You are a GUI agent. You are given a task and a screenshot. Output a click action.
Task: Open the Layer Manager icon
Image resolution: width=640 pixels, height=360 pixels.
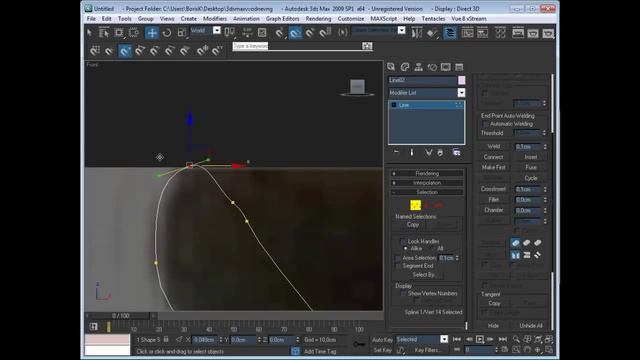450,33
